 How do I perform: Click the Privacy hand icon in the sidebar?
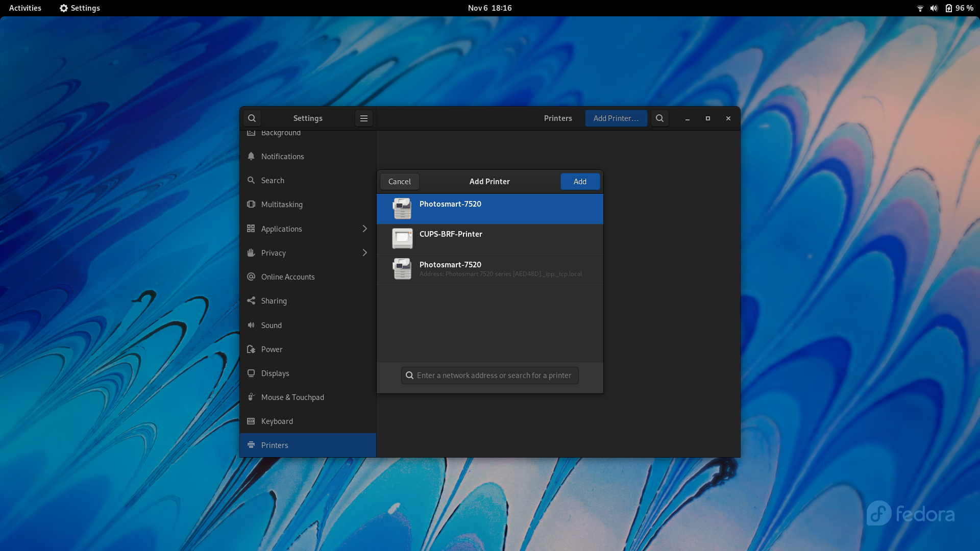tap(251, 253)
